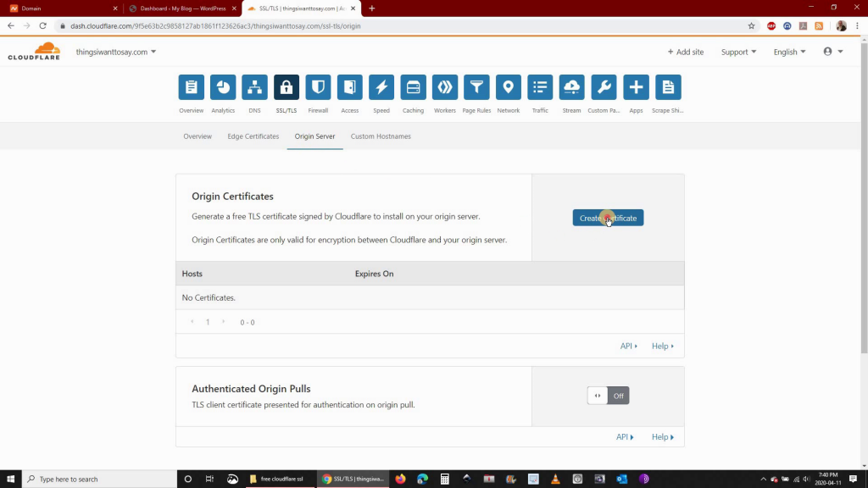Open the Firefox icon in the taskbar
Screen dimensions: 868x488
tap(400, 480)
